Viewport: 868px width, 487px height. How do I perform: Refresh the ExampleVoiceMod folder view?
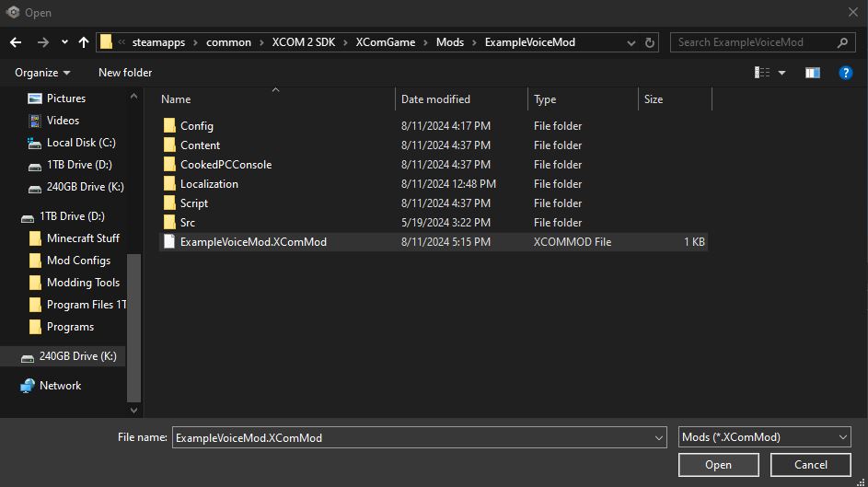[x=650, y=42]
